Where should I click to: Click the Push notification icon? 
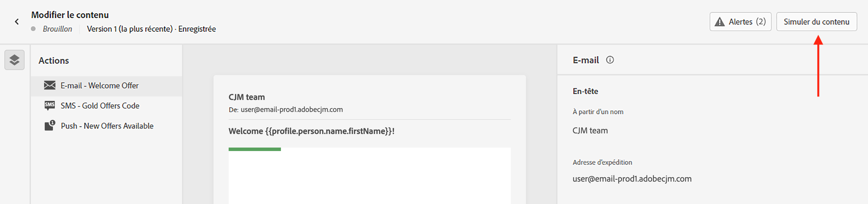[50, 125]
